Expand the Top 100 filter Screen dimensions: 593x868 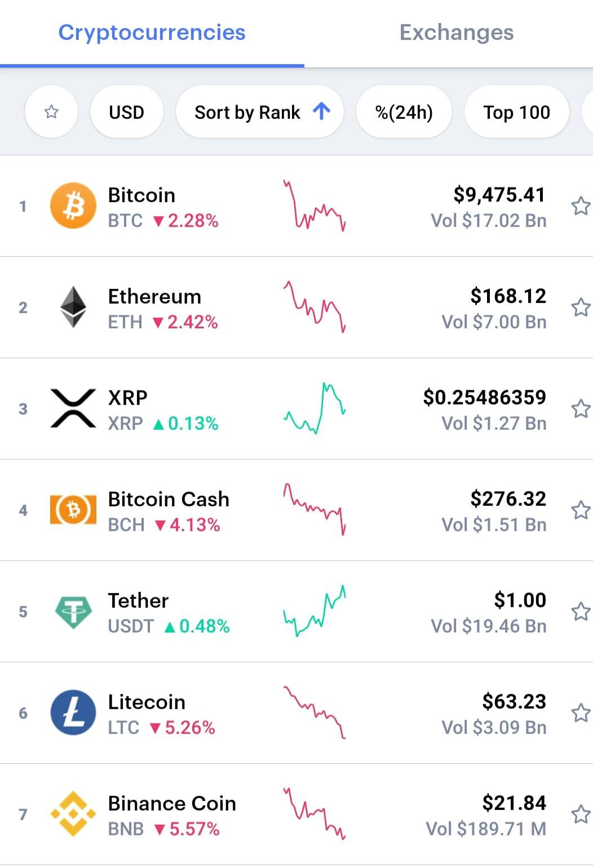(517, 112)
